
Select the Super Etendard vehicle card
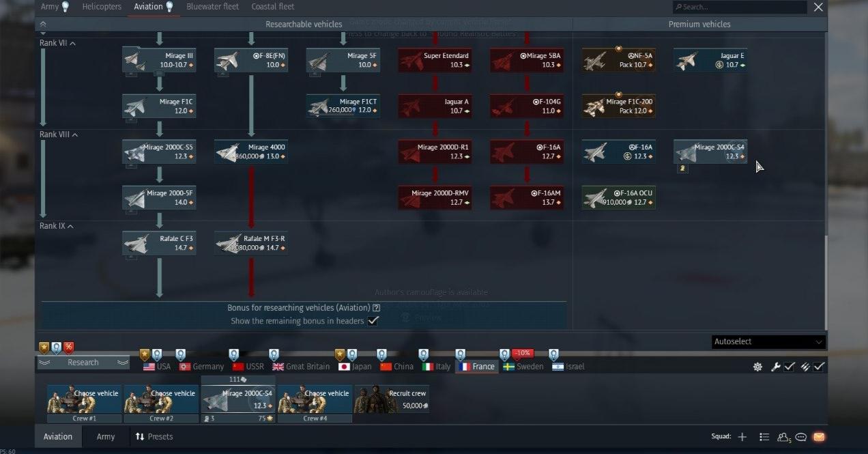coord(435,60)
